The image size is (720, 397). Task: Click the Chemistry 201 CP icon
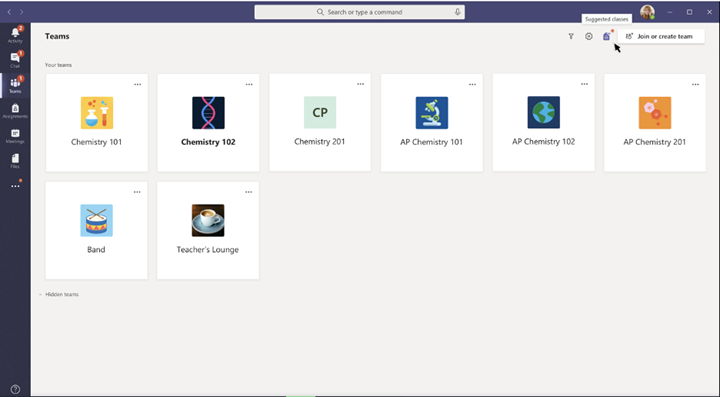320,112
